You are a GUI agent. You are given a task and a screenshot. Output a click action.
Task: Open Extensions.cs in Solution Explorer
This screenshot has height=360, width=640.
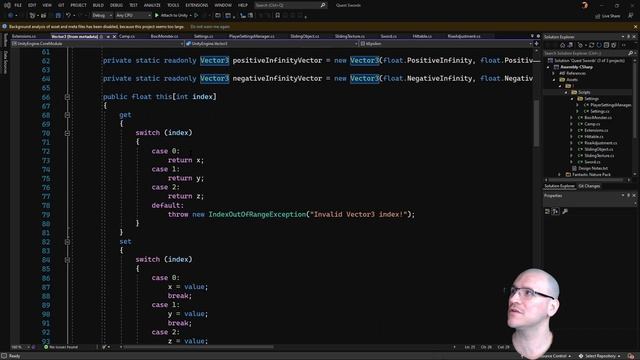click(596, 130)
